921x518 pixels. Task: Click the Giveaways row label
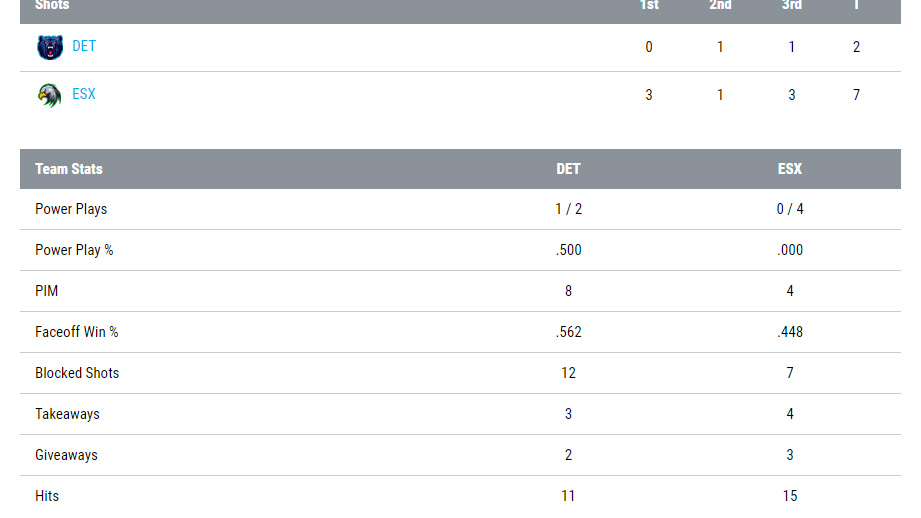tap(66, 455)
